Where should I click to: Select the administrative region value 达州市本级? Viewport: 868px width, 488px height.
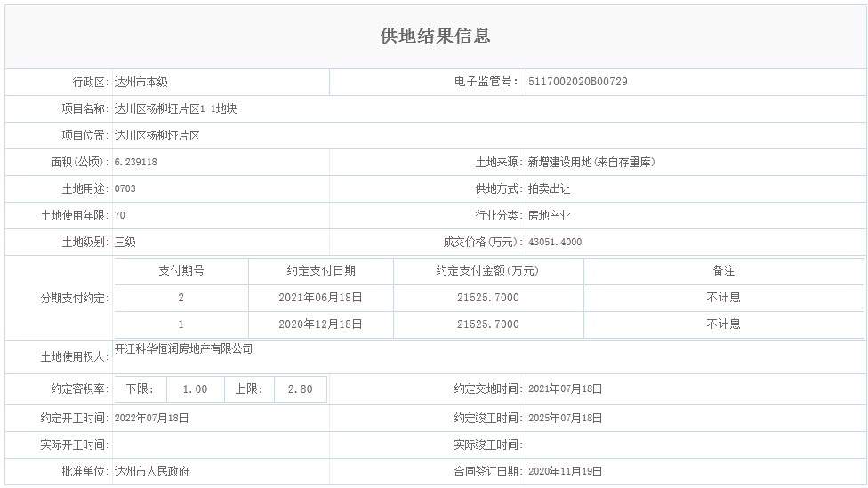tap(141, 83)
